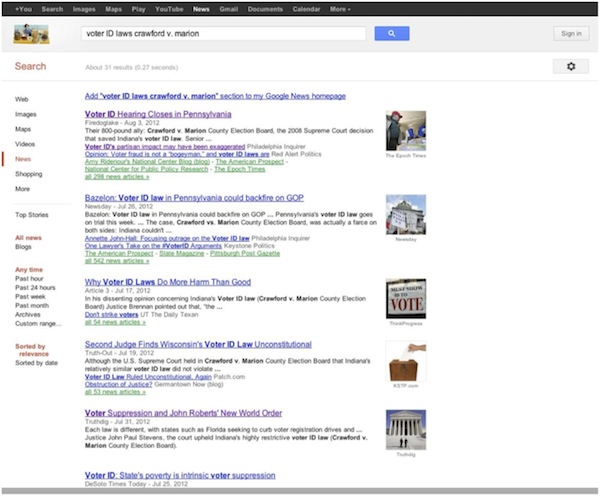The height and width of the screenshot is (496, 600).
Task: Switch to Videos results in sidebar
Action: tap(25, 144)
